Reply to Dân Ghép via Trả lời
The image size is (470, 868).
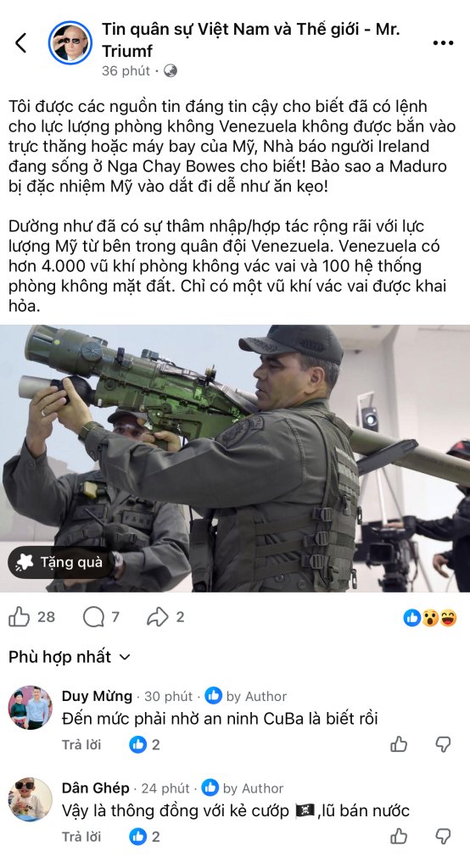[81, 837]
